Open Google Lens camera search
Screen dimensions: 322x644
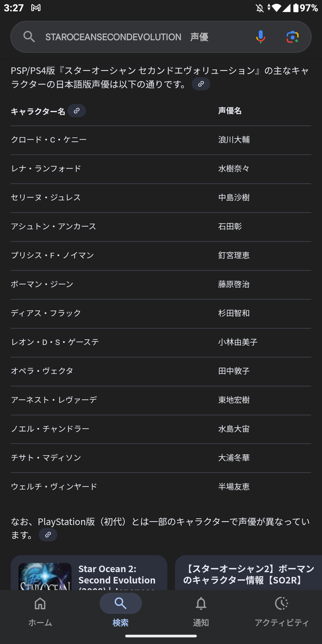click(x=292, y=37)
